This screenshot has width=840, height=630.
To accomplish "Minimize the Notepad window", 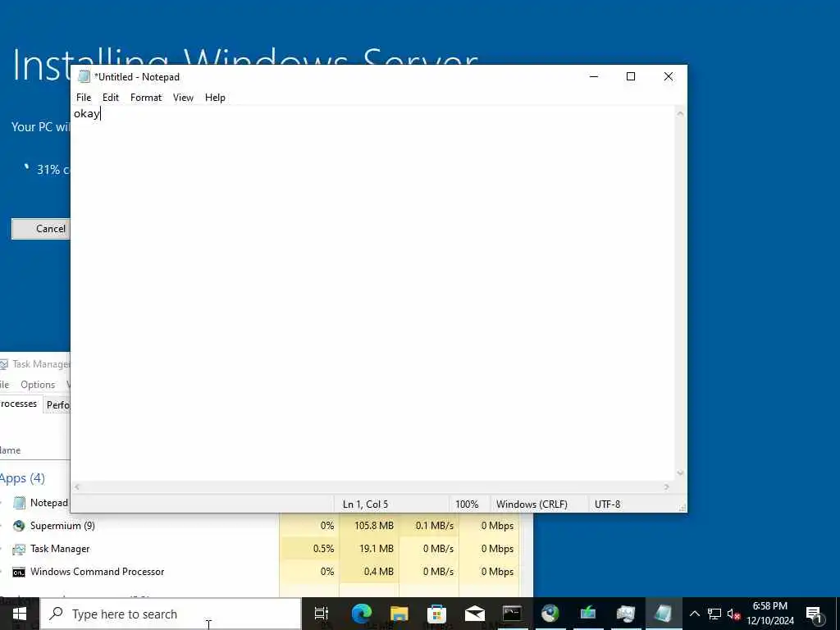I will tap(594, 76).
